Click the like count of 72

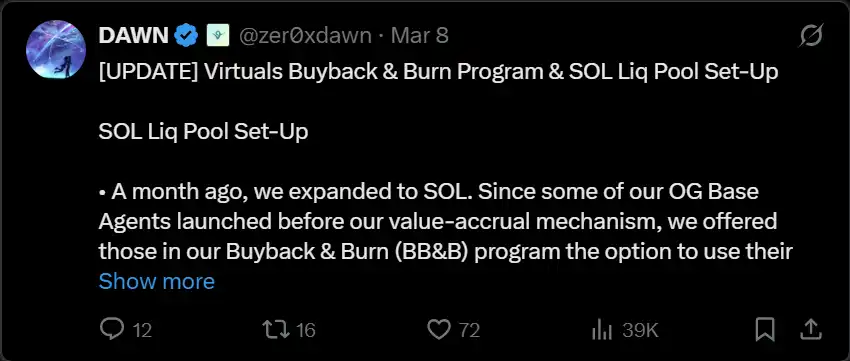469,330
